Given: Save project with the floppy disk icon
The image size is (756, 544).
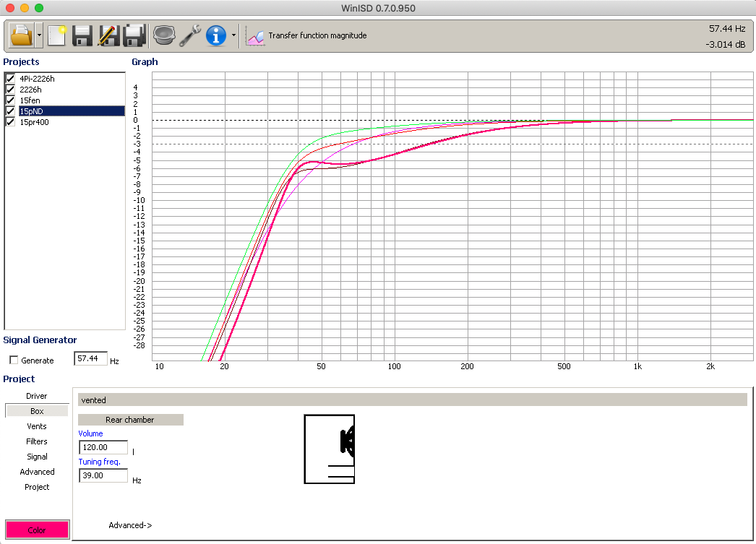Looking at the screenshot, I should click(x=82, y=35).
